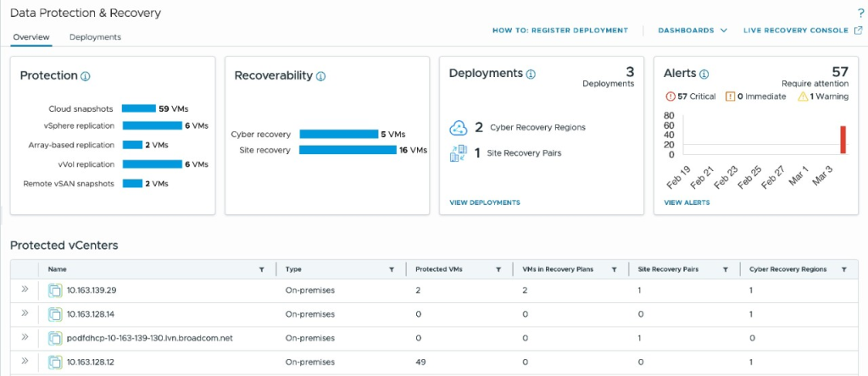Click the Deployments info icon

531,74
